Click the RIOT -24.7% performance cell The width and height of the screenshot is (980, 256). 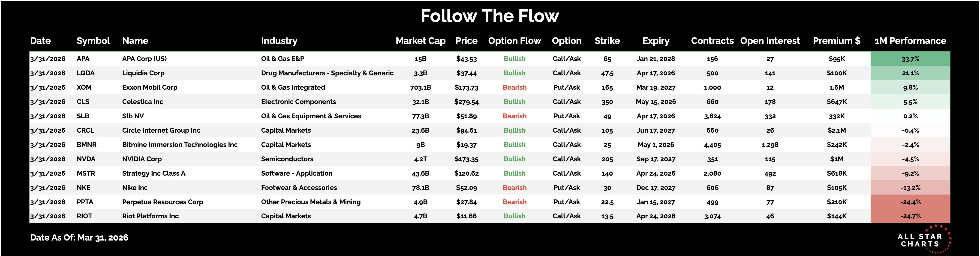pyautogui.click(x=910, y=216)
